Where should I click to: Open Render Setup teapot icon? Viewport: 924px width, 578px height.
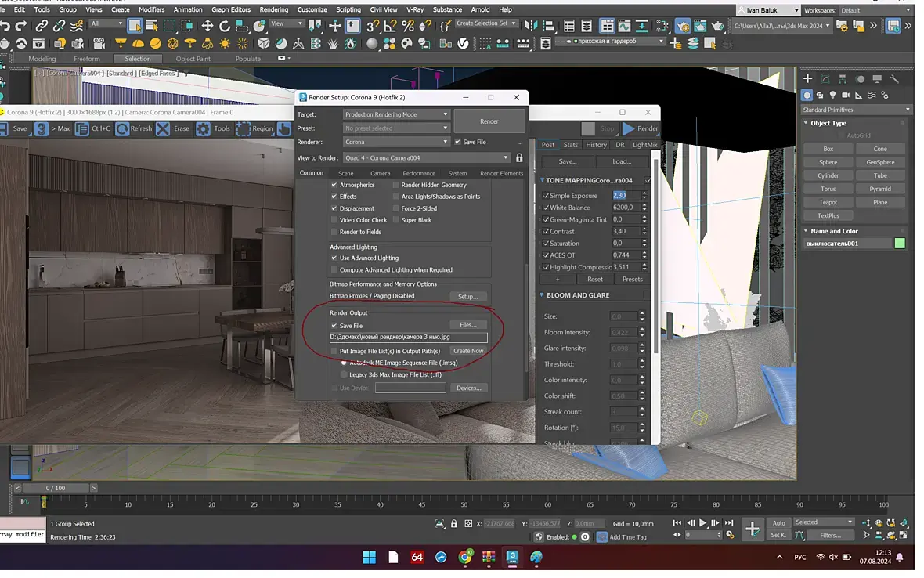(x=683, y=26)
